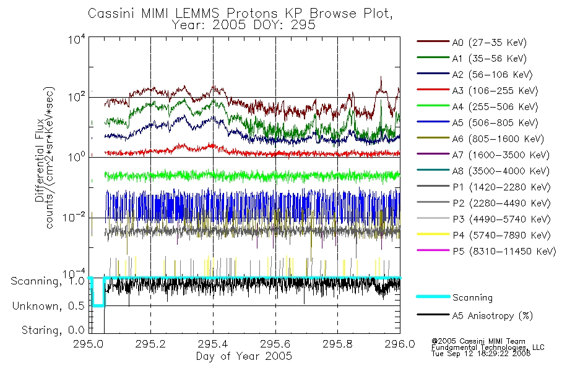
Task: Click the 10^4 y-axis tick label
Action: (77, 39)
